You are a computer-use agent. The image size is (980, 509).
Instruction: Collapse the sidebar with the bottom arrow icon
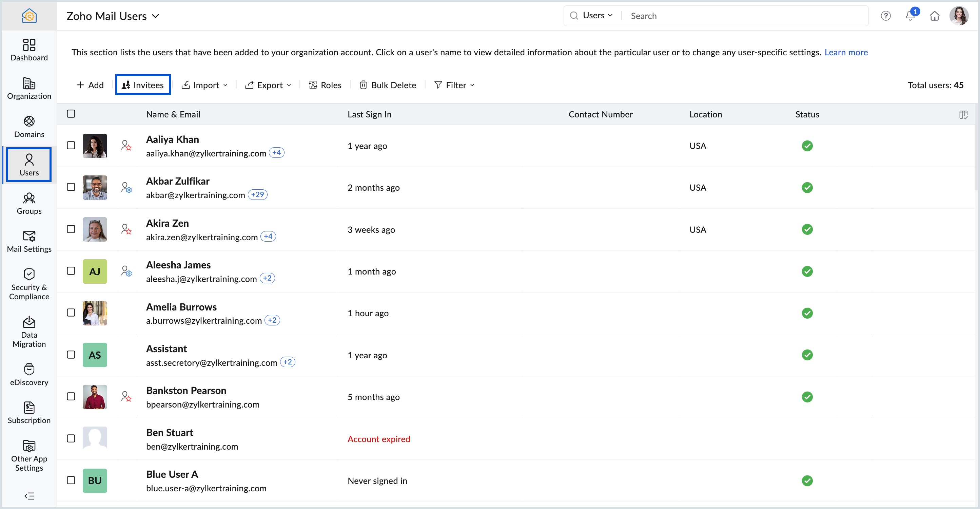coord(29,496)
